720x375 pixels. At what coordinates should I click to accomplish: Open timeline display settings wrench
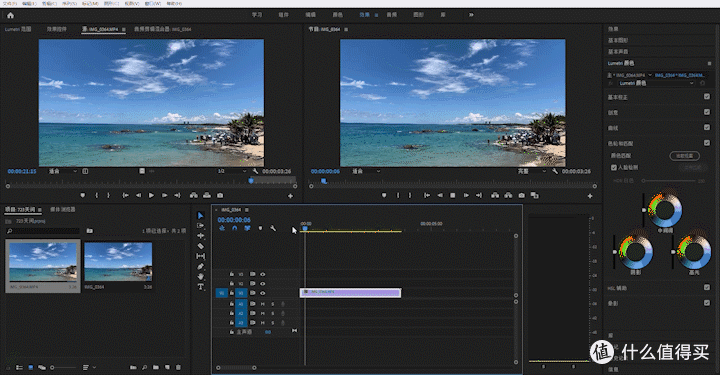(x=273, y=228)
